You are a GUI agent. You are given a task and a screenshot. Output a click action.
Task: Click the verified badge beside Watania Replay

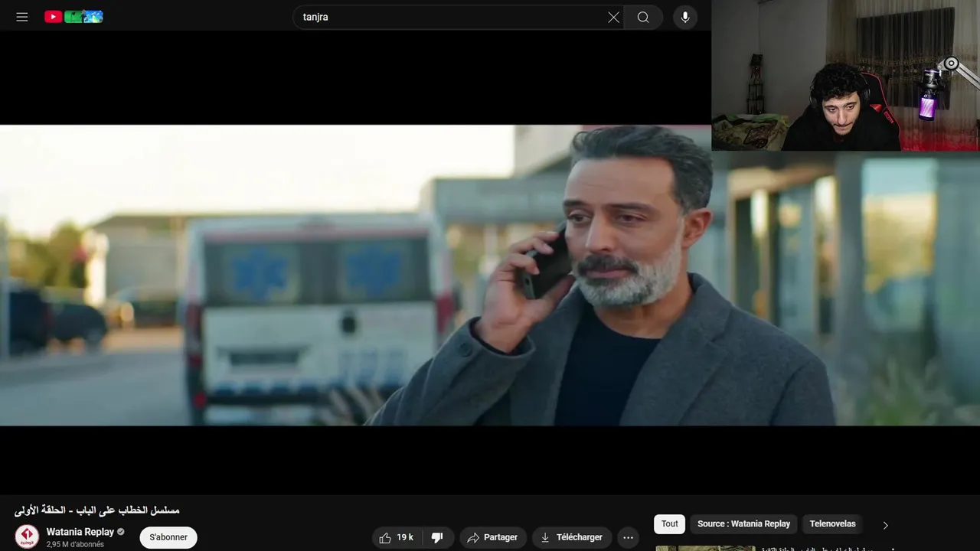point(121,532)
